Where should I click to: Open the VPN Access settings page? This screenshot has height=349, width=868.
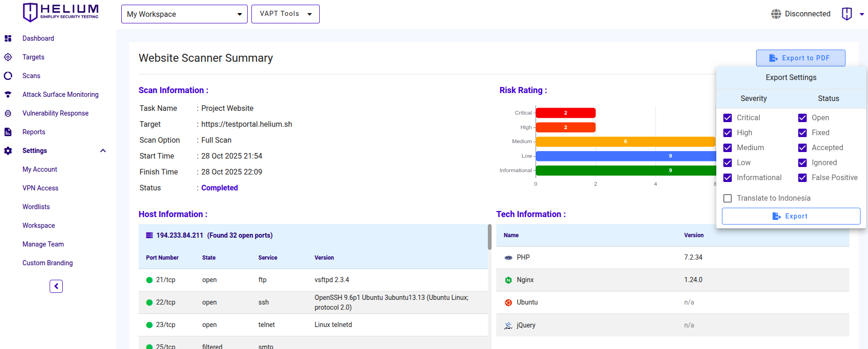[40, 188]
